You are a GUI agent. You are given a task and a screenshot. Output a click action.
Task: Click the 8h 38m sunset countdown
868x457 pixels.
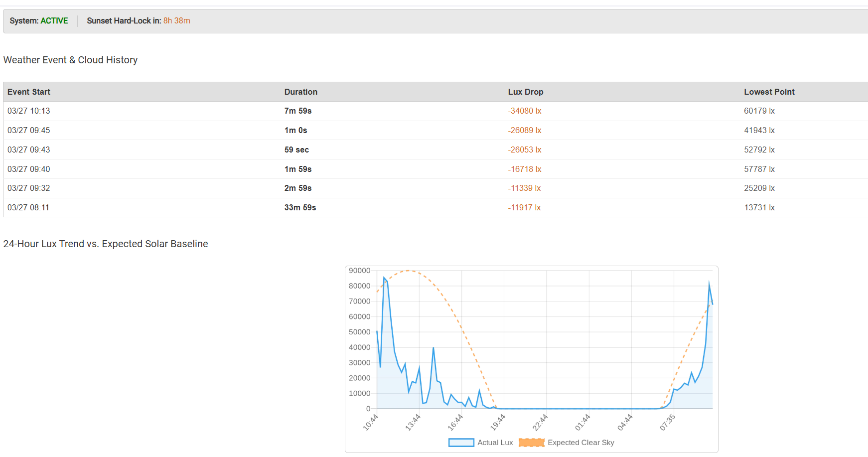click(x=176, y=21)
